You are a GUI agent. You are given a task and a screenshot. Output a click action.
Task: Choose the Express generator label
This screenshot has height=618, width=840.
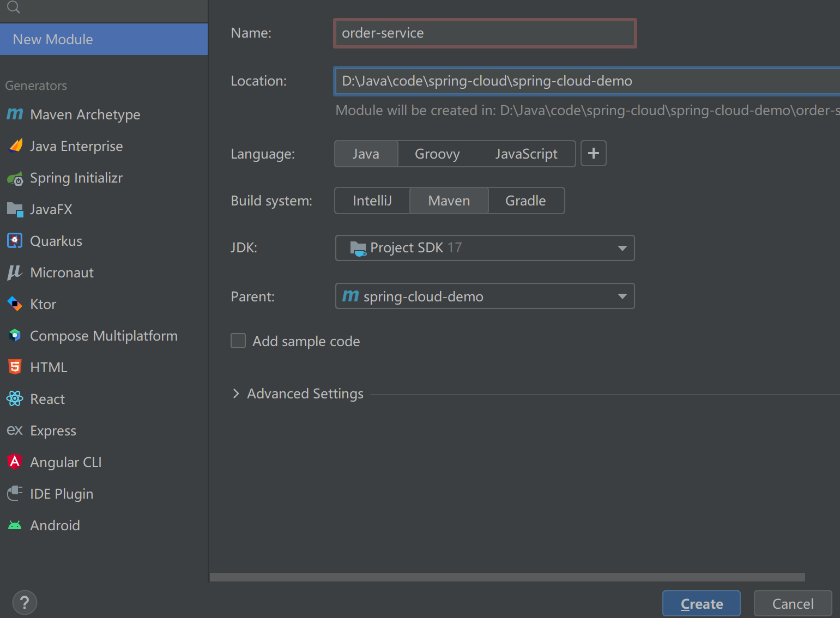[x=53, y=431]
